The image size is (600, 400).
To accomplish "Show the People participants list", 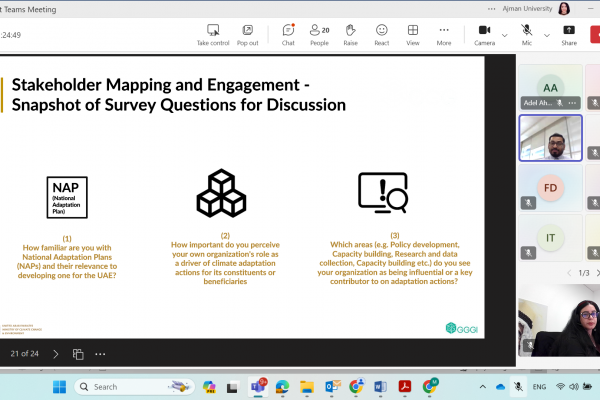I will (319, 34).
